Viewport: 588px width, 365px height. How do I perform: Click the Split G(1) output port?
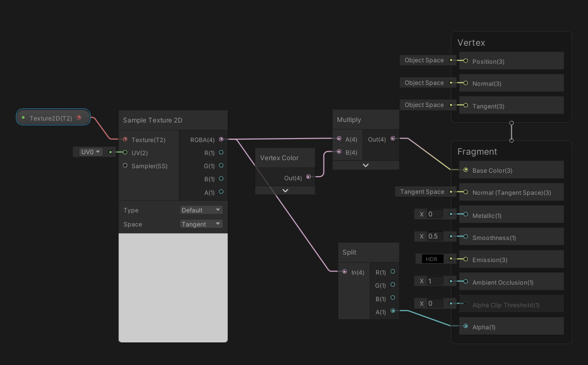pos(393,285)
